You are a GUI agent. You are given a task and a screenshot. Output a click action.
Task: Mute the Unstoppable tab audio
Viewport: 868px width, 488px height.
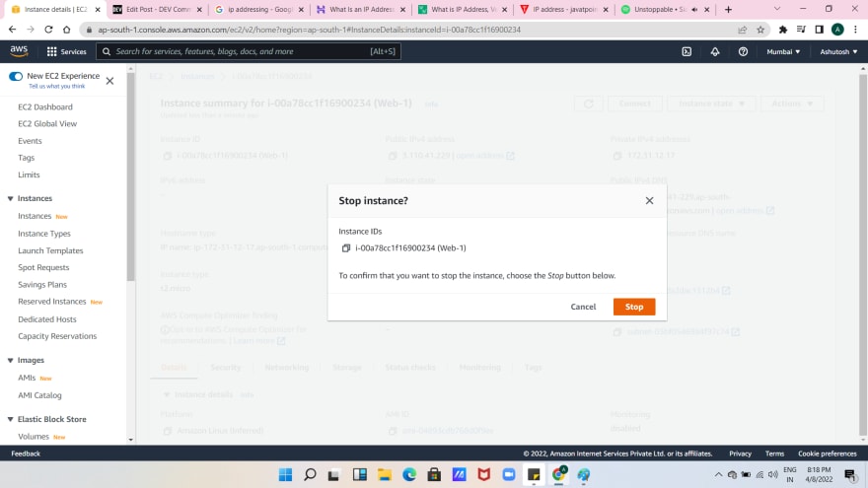click(x=694, y=10)
